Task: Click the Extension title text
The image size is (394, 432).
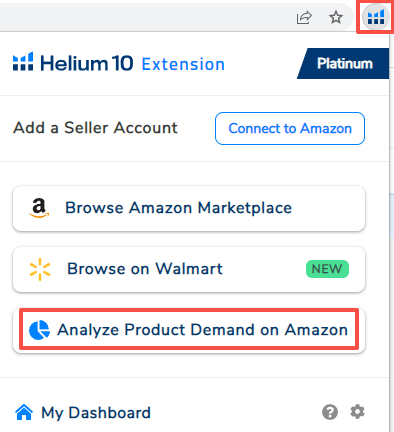Action: click(x=183, y=64)
